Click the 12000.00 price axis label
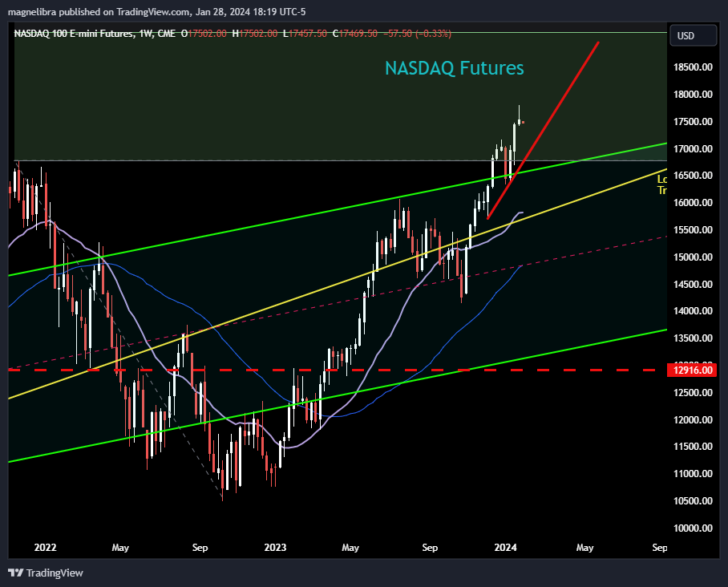This screenshot has height=587, width=728. (693, 420)
